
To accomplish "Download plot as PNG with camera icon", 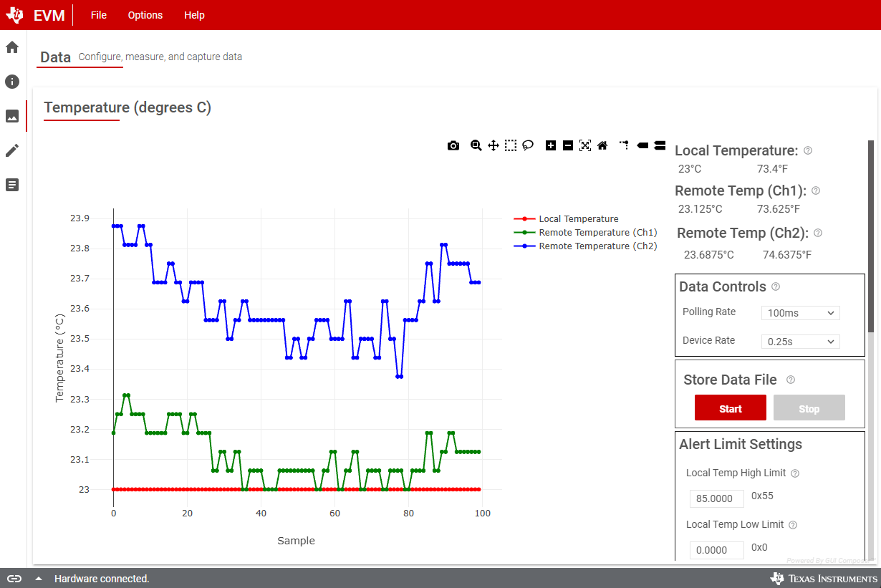I will tap(453, 145).
